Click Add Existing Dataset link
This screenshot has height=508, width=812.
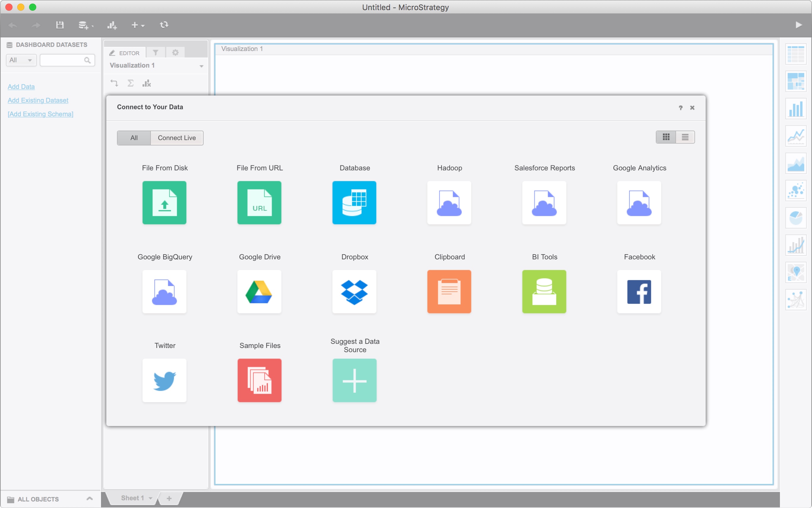(38, 100)
